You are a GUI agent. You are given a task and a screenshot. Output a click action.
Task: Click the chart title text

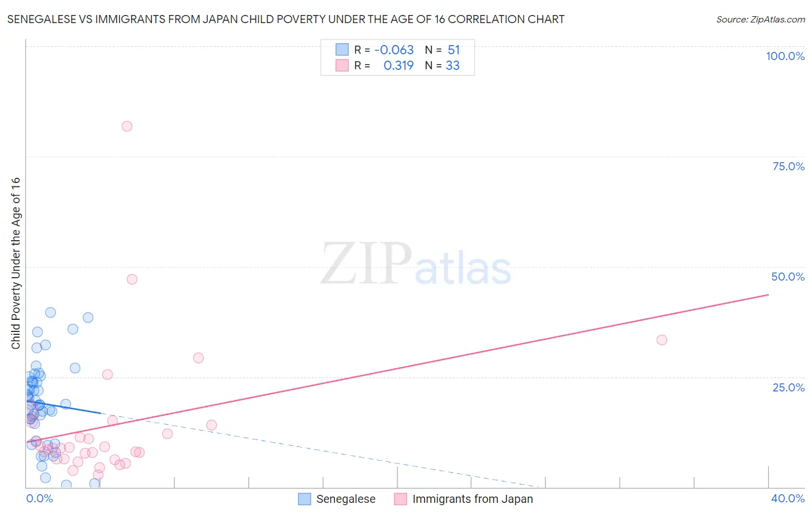(286, 19)
